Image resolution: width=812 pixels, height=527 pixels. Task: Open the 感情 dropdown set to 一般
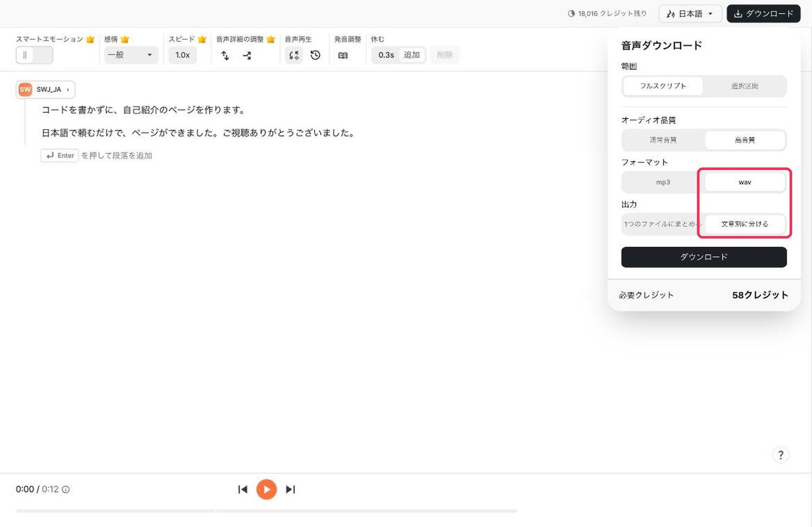[131, 55]
